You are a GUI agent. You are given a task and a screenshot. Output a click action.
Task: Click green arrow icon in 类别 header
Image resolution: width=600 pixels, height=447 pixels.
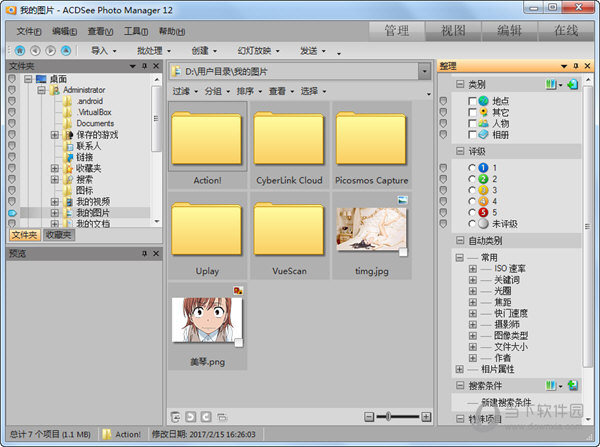573,84
